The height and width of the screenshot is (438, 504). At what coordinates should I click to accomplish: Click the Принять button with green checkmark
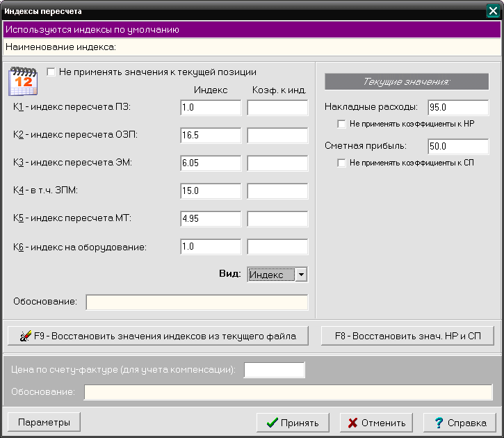293,422
